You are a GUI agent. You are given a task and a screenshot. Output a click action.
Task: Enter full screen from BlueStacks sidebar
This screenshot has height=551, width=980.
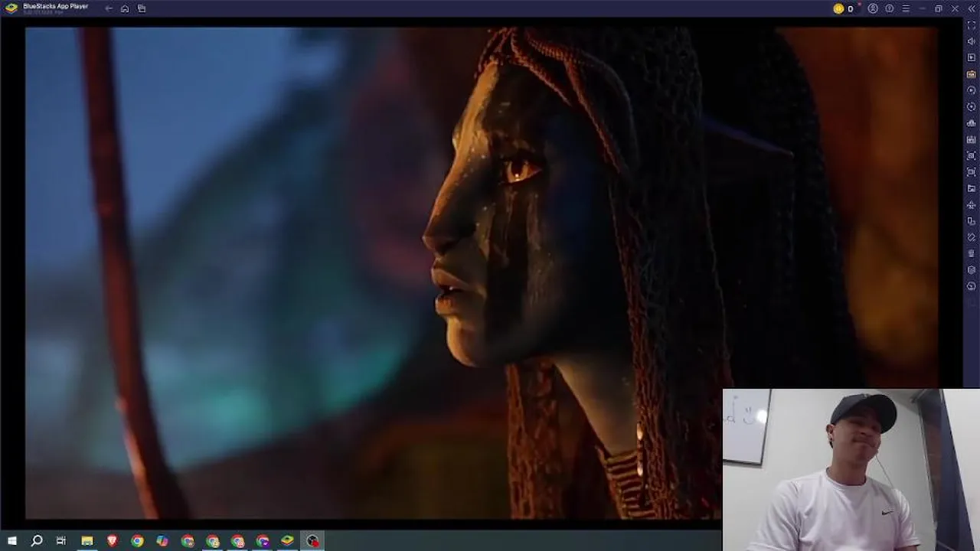coord(972,25)
